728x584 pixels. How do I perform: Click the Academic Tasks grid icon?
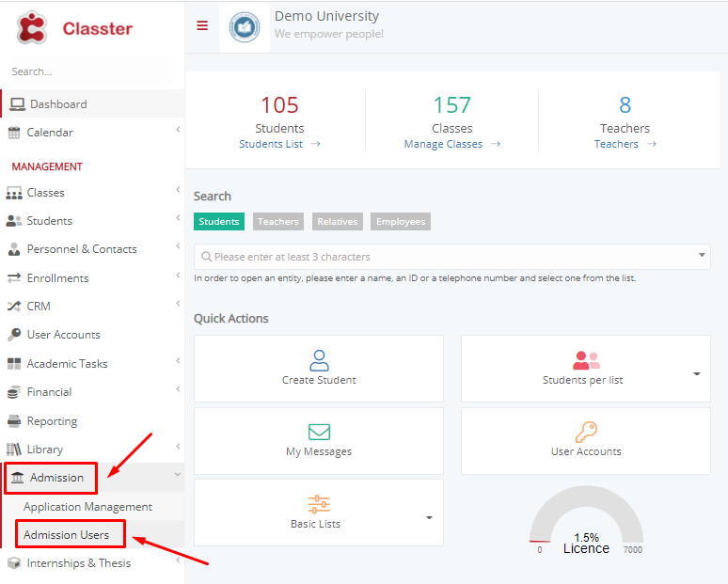pyautogui.click(x=14, y=364)
